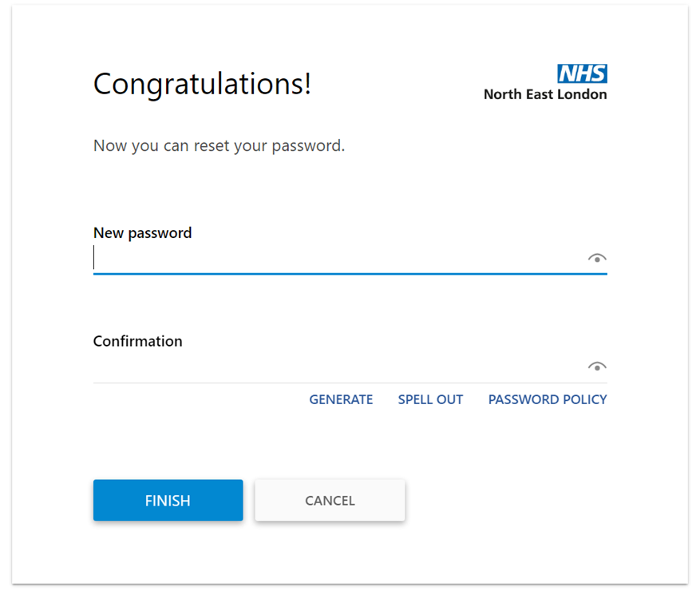Click the Confirmation field eye icon
The image size is (700, 595).
[x=597, y=366]
